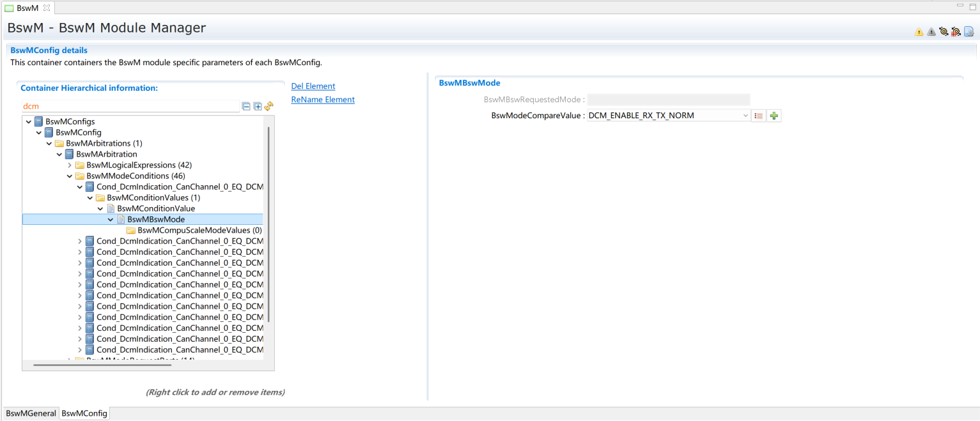980x421 pixels.
Task: Click the refresh icon beside the tree filter
Action: point(268,107)
